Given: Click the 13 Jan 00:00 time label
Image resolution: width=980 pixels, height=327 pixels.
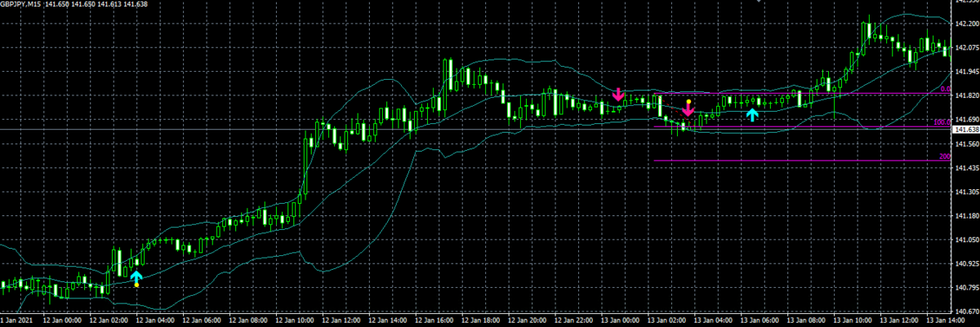Looking at the screenshot, I should click(x=621, y=321).
